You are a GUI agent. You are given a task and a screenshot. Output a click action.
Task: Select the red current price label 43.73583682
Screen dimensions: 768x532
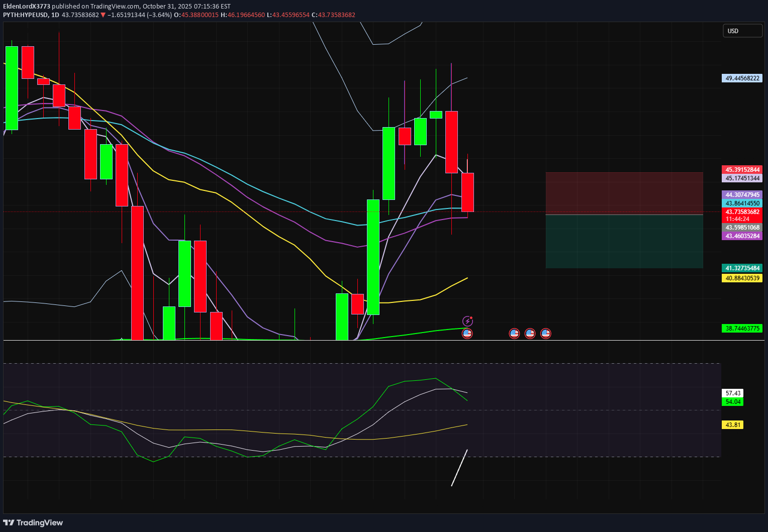point(742,212)
